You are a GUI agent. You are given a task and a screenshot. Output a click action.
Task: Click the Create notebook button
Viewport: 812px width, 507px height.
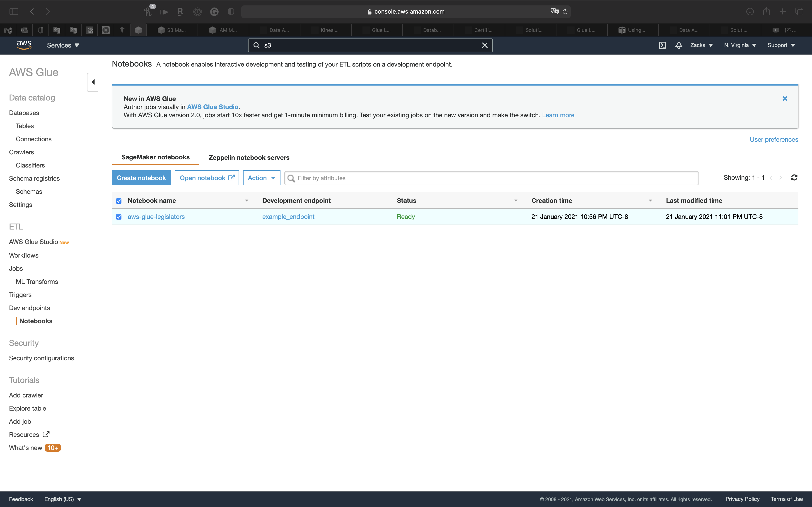click(141, 178)
